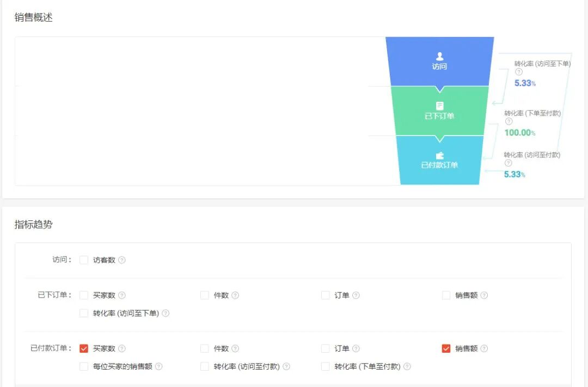Click the payment icon in 已付款订单 funnel

(x=440, y=155)
